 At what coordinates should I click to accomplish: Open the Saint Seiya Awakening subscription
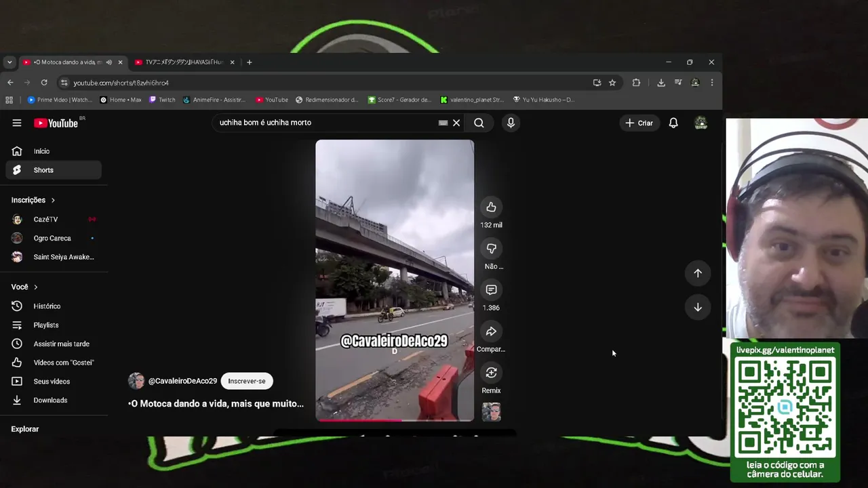pos(54,257)
